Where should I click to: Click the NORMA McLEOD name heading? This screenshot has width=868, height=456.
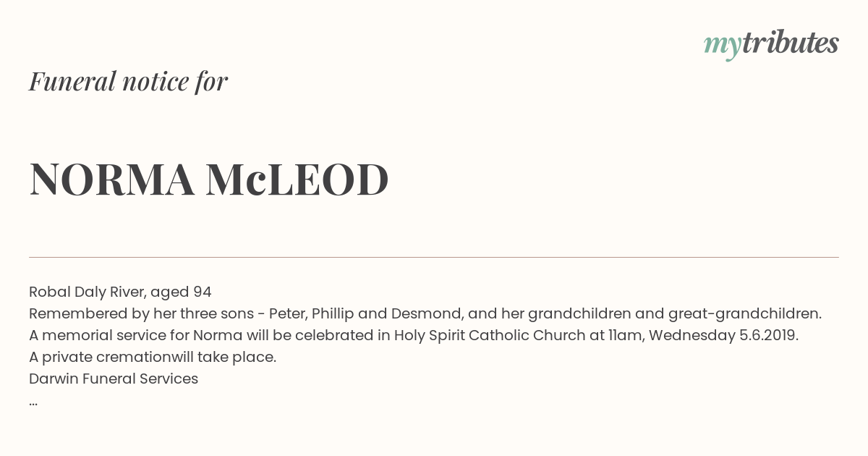[x=209, y=180]
